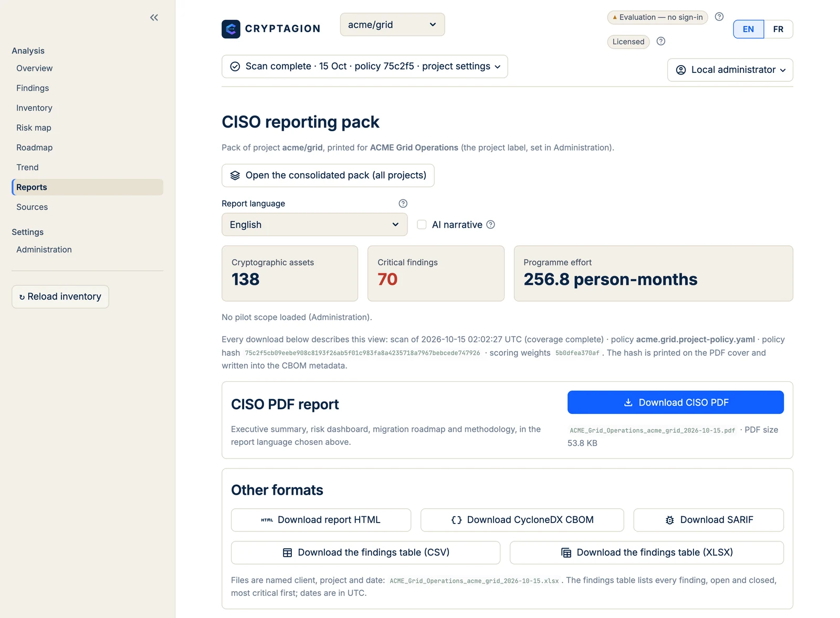Open help next to Evaluation badge

coord(719,17)
